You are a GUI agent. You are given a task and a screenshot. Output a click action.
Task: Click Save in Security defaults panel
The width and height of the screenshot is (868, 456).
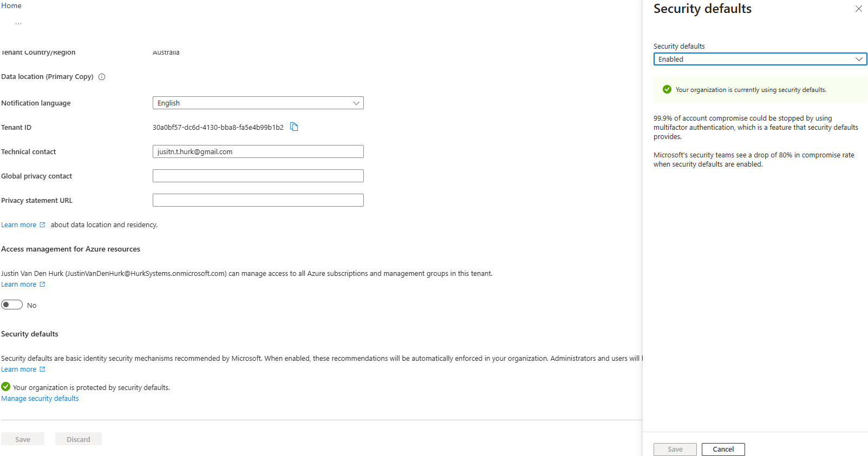point(675,449)
